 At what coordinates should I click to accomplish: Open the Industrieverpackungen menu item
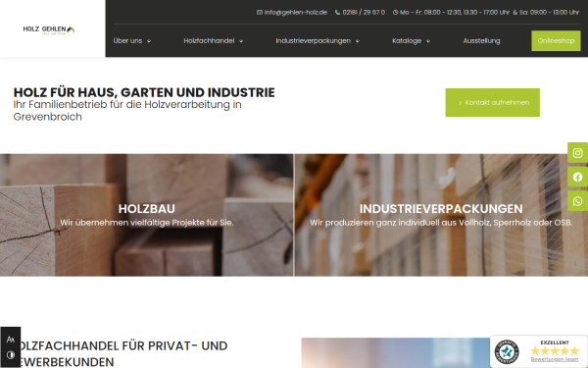(x=314, y=40)
